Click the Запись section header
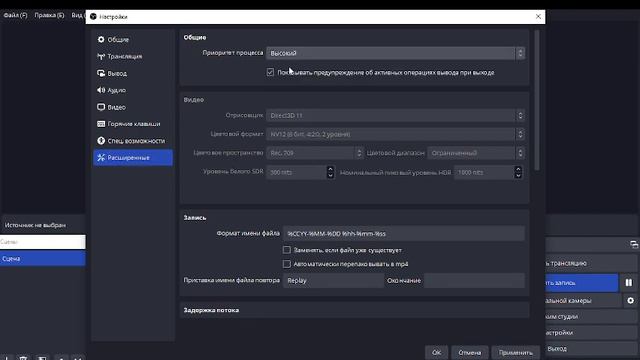 point(195,218)
